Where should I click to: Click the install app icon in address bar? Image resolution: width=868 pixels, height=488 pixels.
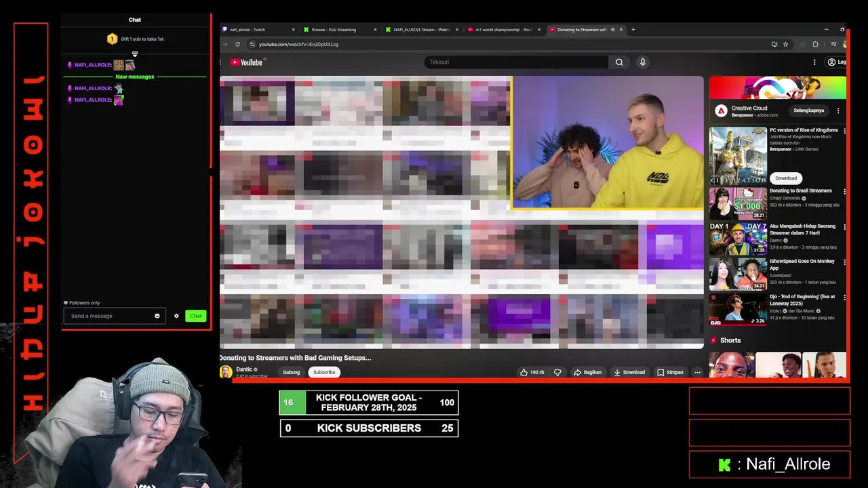click(x=774, y=44)
